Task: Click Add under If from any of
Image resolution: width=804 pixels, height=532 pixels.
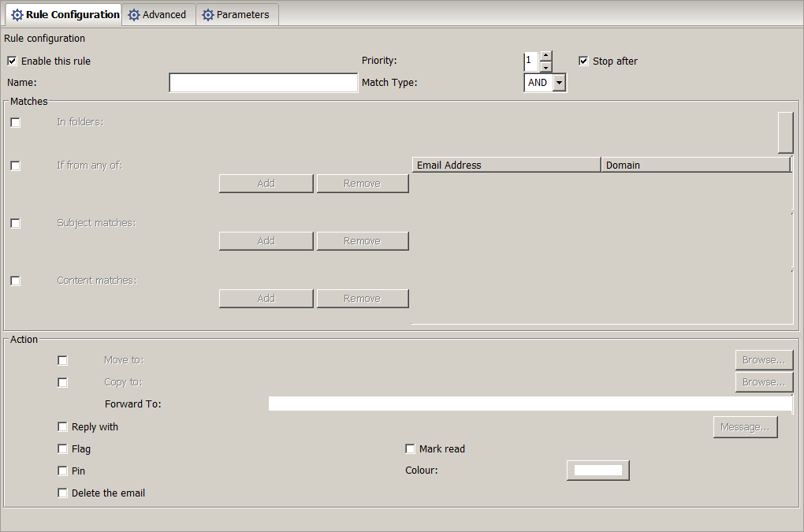Action: point(266,184)
